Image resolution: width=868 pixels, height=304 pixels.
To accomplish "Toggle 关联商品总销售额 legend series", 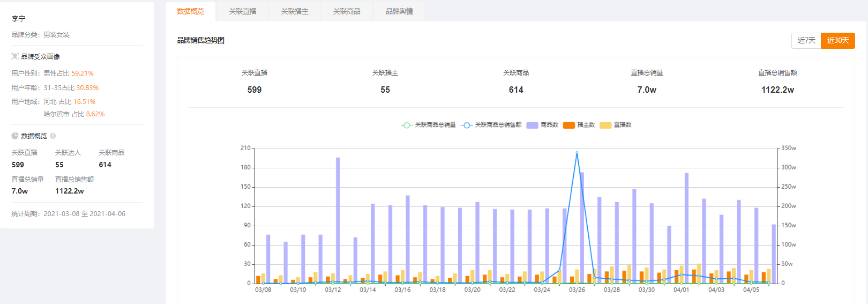I will coord(491,125).
